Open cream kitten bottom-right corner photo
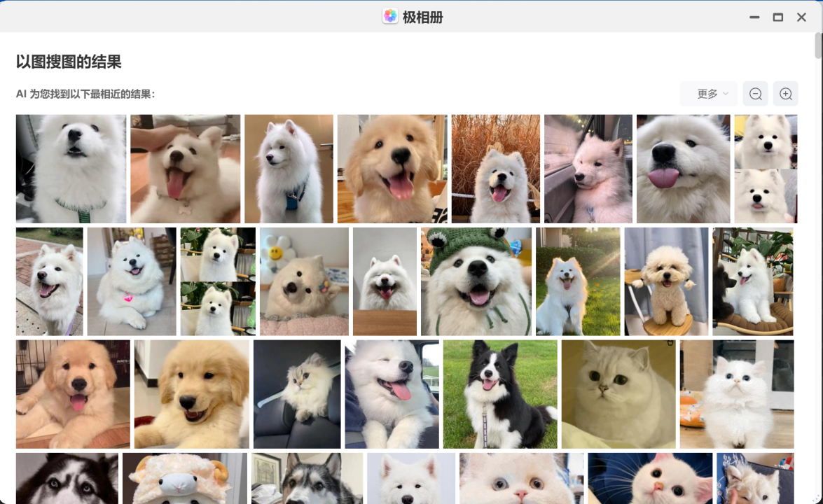This screenshot has height=504, width=823. click(755, 478)
